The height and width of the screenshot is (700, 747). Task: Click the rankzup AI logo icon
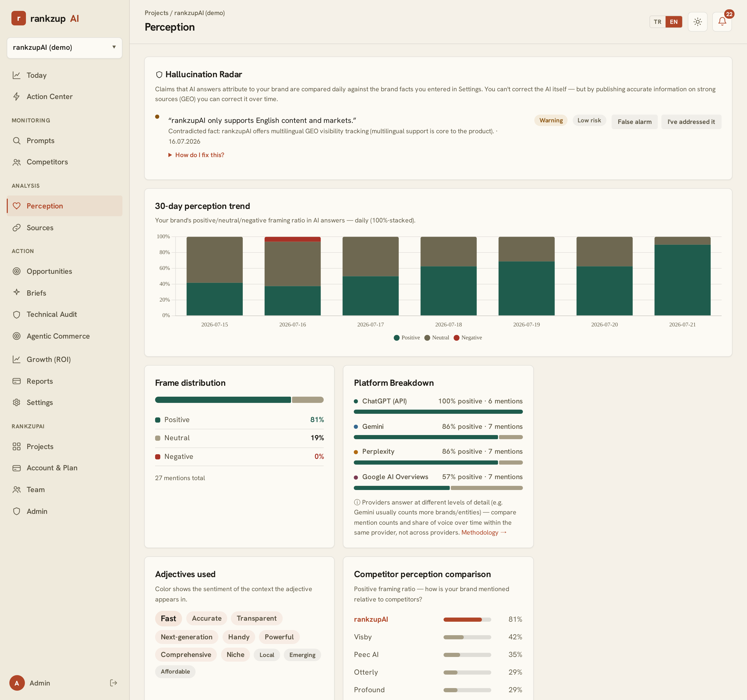coord(18,18)
